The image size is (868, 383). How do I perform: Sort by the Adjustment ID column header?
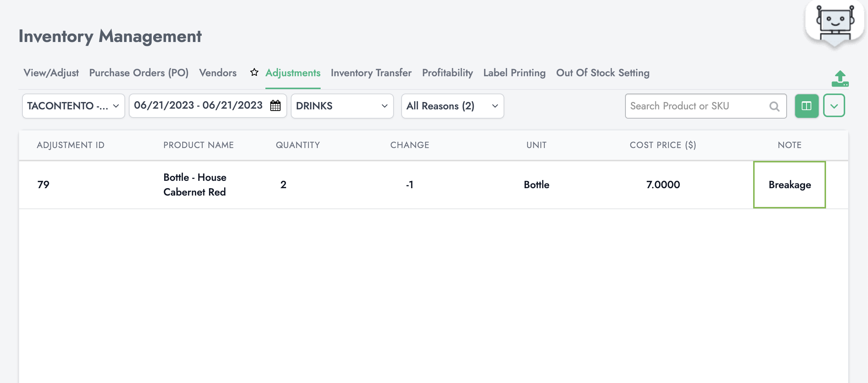pos(71,145)
